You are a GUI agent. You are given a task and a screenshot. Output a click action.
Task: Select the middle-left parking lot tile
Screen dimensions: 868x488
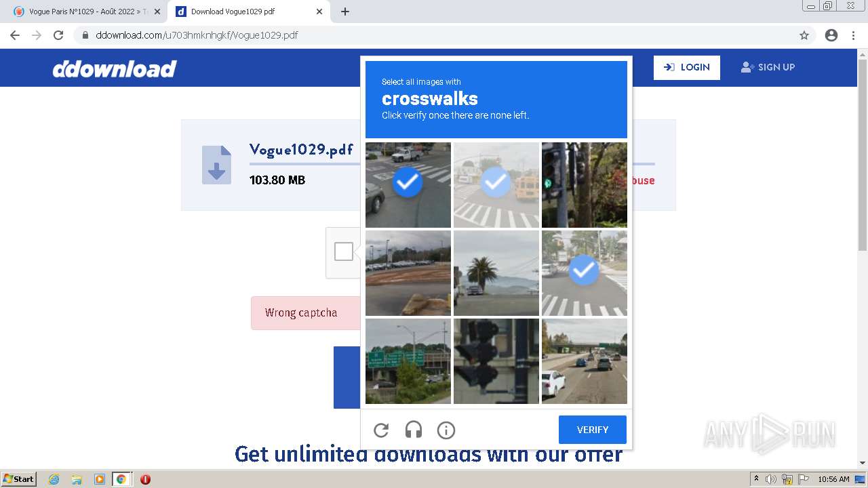click(x=408, y=273)
